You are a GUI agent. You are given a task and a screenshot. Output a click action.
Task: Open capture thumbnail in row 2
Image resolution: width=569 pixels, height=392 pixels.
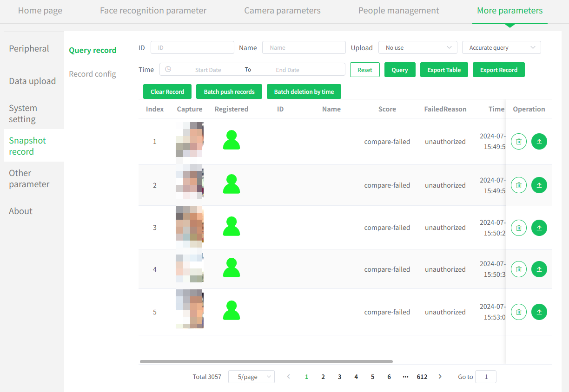click(190, 185)
